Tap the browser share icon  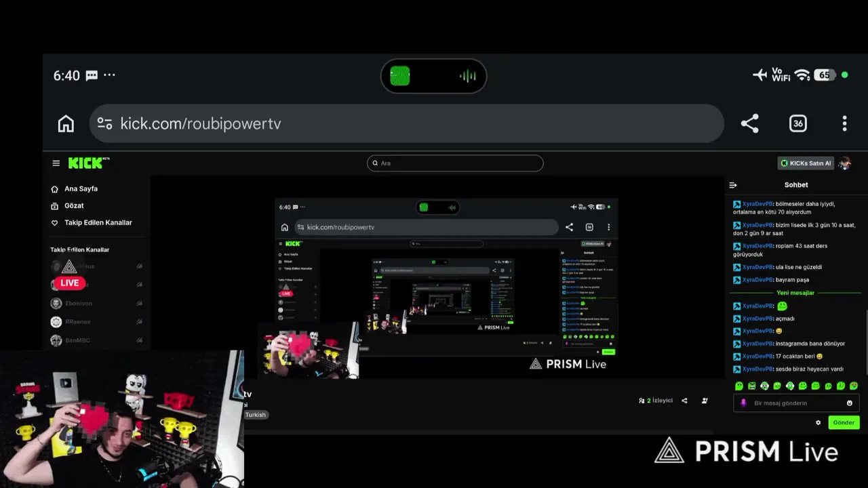749,123
